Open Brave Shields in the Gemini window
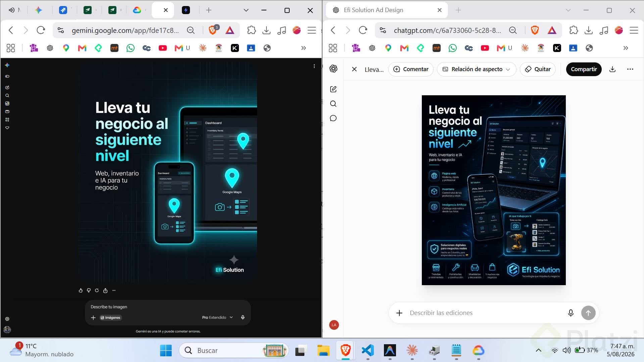 (213, 30)
